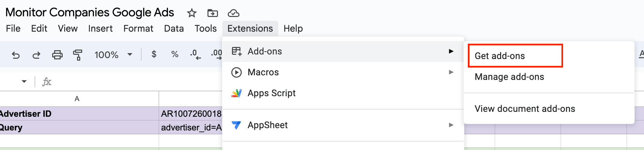Choose Get add-ons

[x=499, y=56]
